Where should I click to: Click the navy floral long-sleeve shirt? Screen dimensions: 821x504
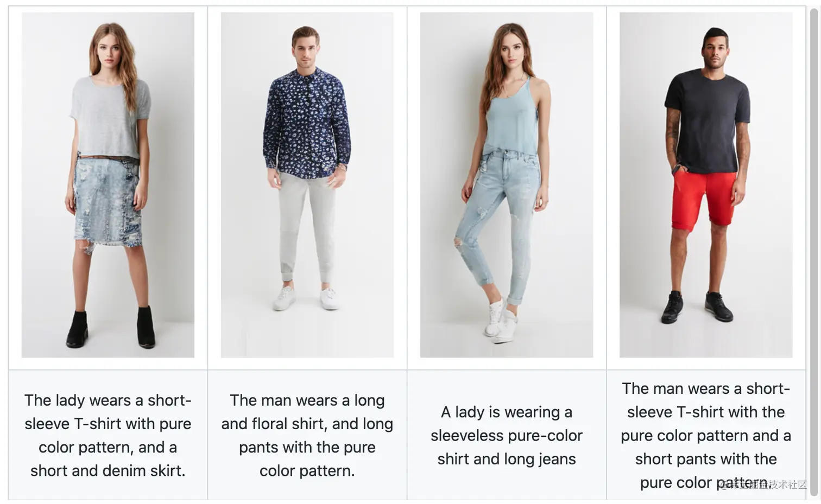pyautogui.click(x=306, y=124)
